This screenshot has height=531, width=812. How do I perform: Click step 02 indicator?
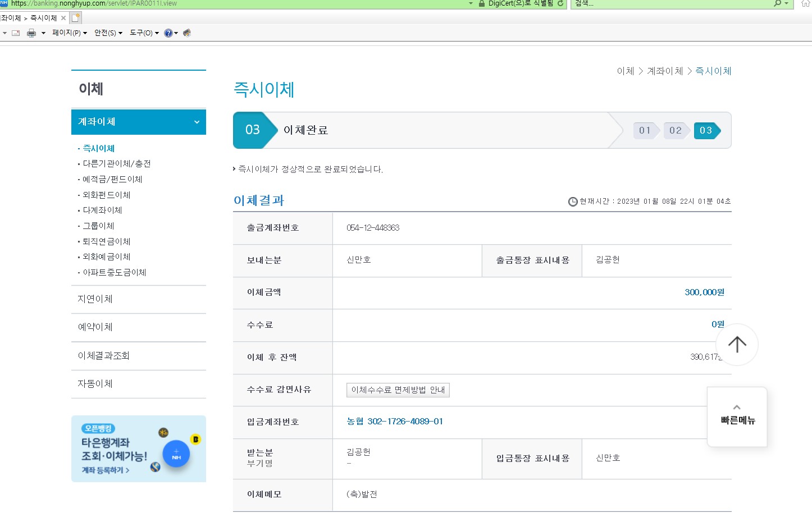coord(676,130)
